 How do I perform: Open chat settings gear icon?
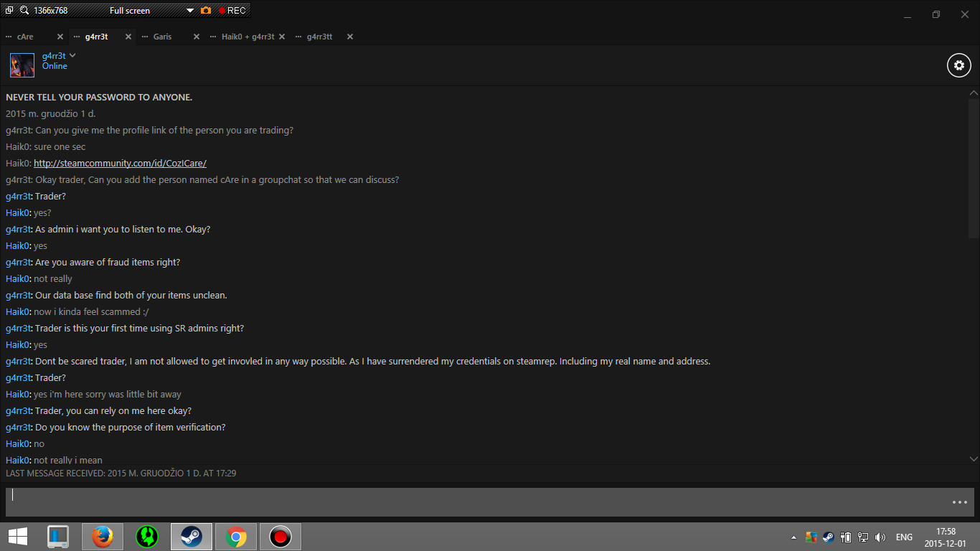pyautogui.click(x=959, y=65)
